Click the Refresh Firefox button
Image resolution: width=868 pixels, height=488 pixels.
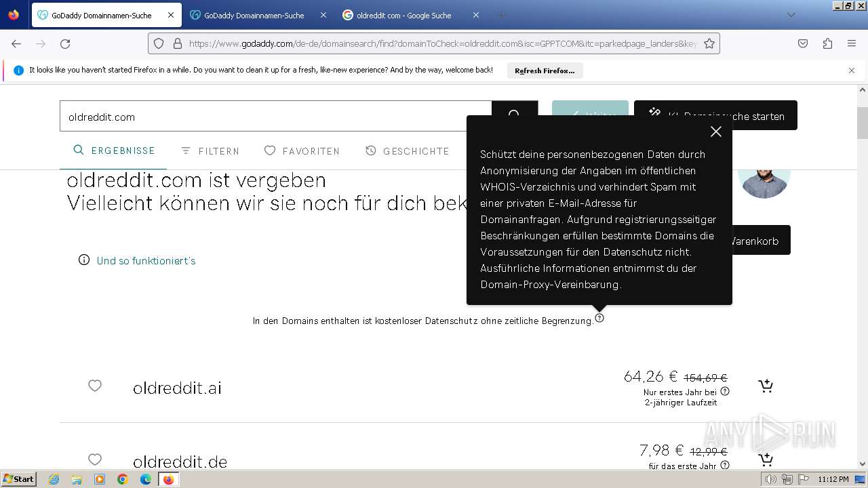pos(545,70)
